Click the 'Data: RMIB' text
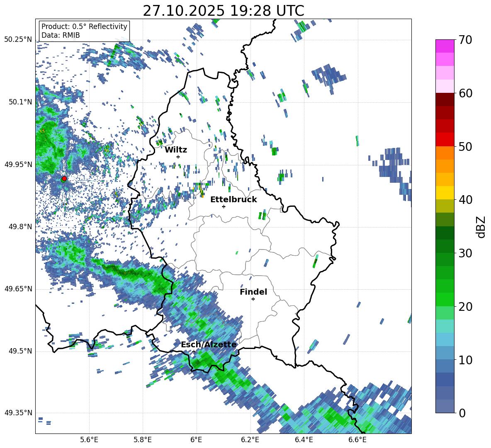 61,35
